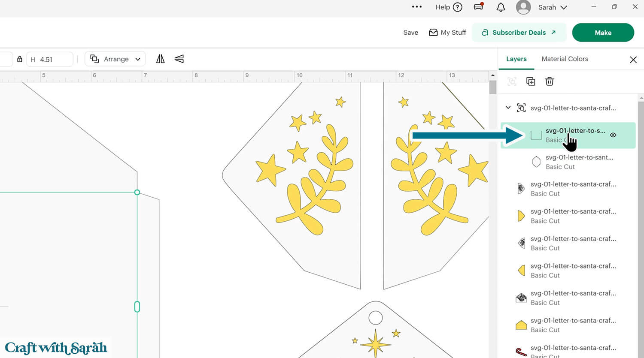Select the yellow envelope shape layer swatch
644x358 pixels.
[x=521, y=325]
